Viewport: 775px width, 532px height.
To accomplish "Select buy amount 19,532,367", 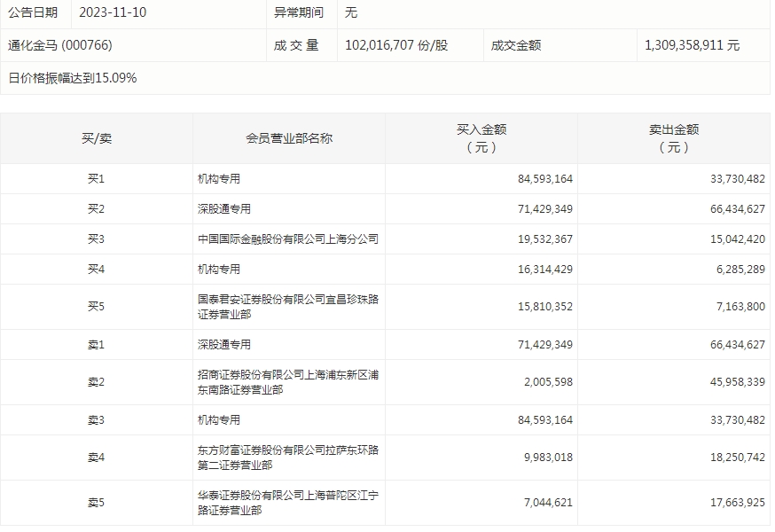I will (x=545, y=239).
